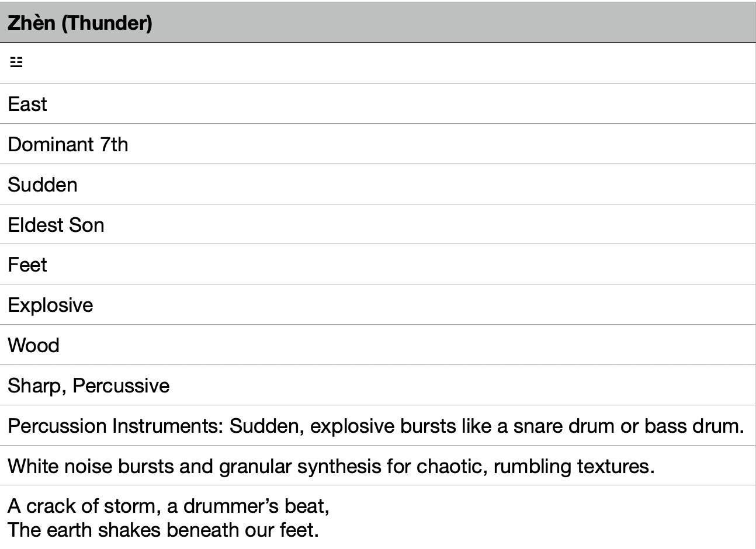Click the "Eldest Son" cell

[56, 225]
